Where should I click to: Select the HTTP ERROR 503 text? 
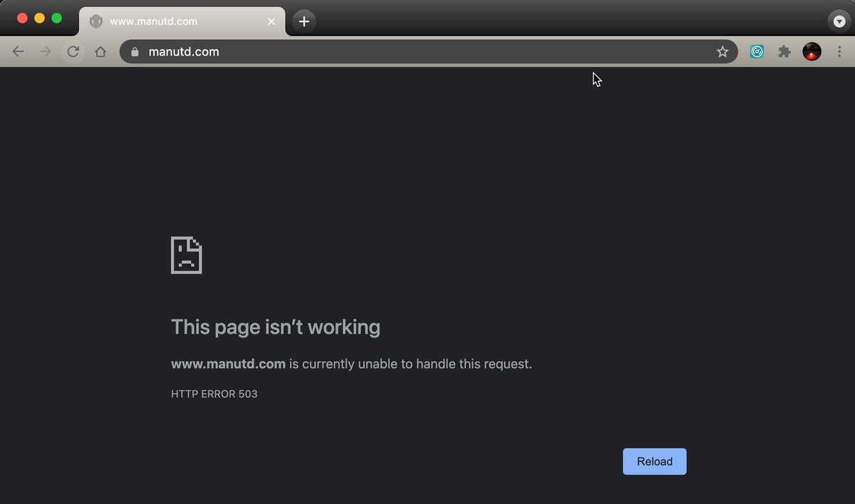coord(214,394)
